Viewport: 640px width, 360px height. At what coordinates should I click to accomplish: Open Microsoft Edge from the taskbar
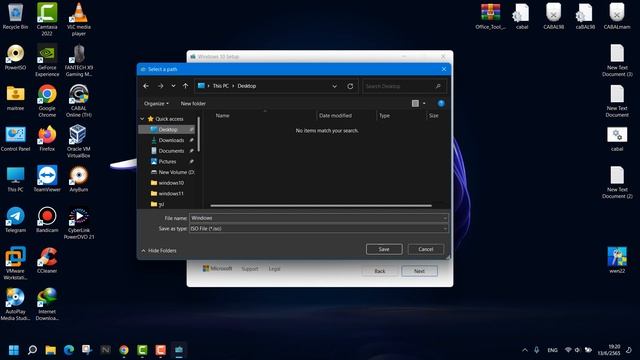pos(69,350)
